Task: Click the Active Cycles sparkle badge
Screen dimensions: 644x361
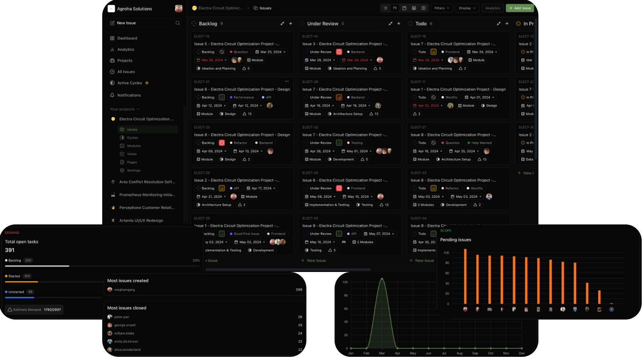Action: point(147,83)
